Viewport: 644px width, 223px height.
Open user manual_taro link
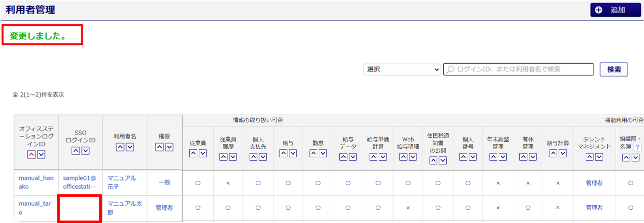pos(35,208)
